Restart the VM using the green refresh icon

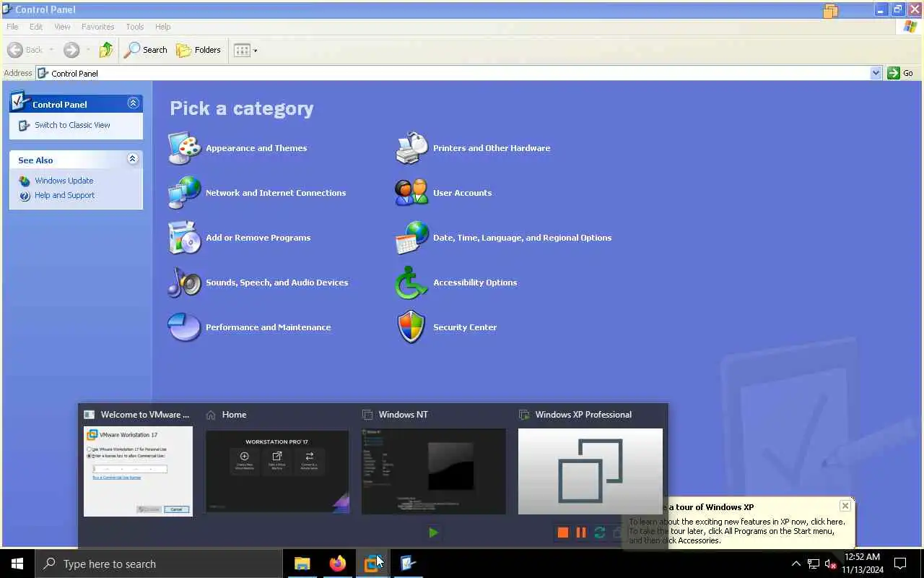[599, 532]
